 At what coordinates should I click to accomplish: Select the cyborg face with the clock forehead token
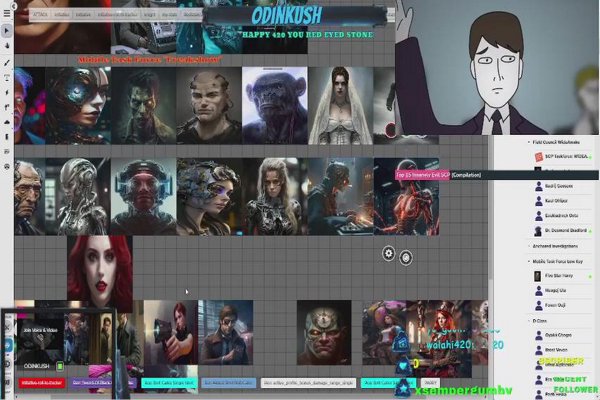click(324, 332)
